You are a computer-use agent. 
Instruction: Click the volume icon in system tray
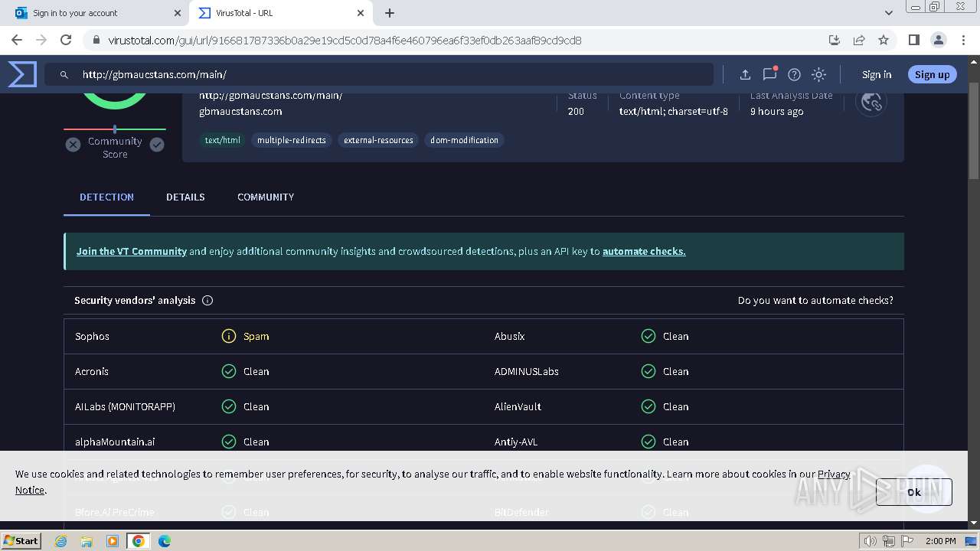[x=871, y=541]
